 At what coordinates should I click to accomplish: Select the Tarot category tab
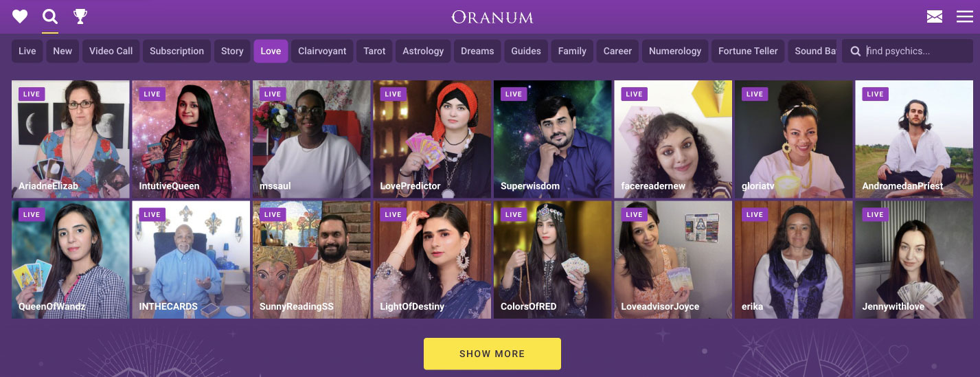pos(374,51)
